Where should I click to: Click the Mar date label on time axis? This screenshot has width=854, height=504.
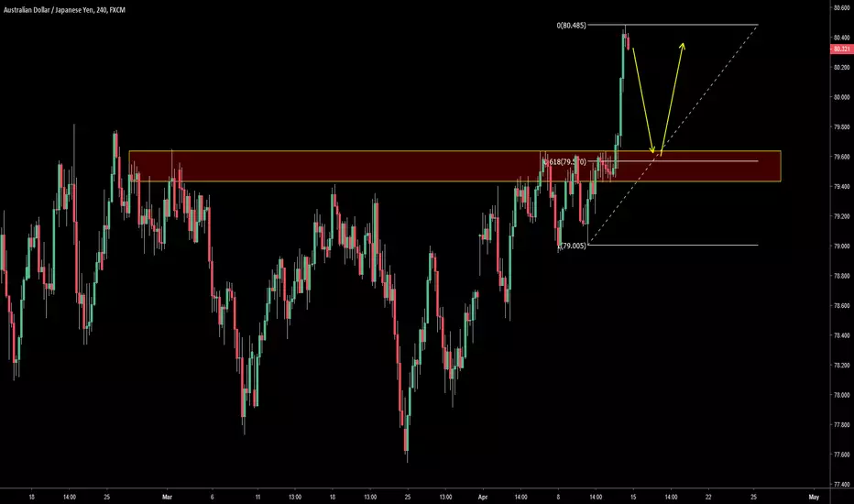[167, 497]
